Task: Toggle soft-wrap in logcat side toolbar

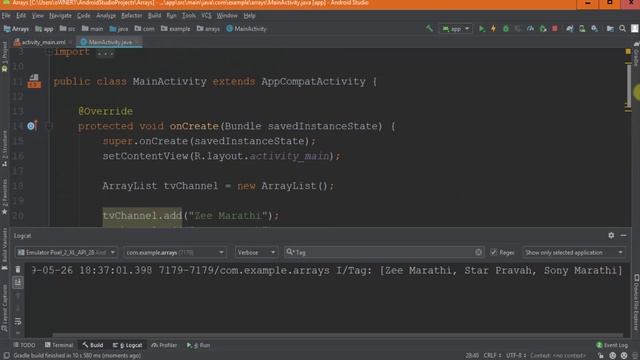Action: click(x=18, y=322)
